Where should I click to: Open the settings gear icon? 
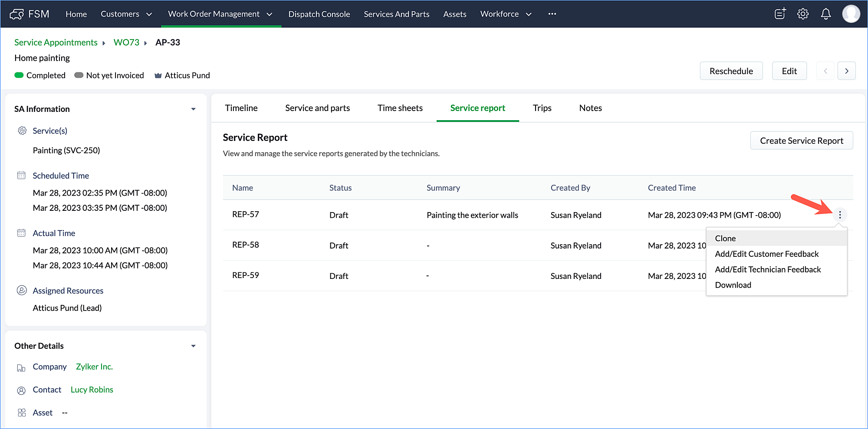pyautogui.click(x=803, y=14)
